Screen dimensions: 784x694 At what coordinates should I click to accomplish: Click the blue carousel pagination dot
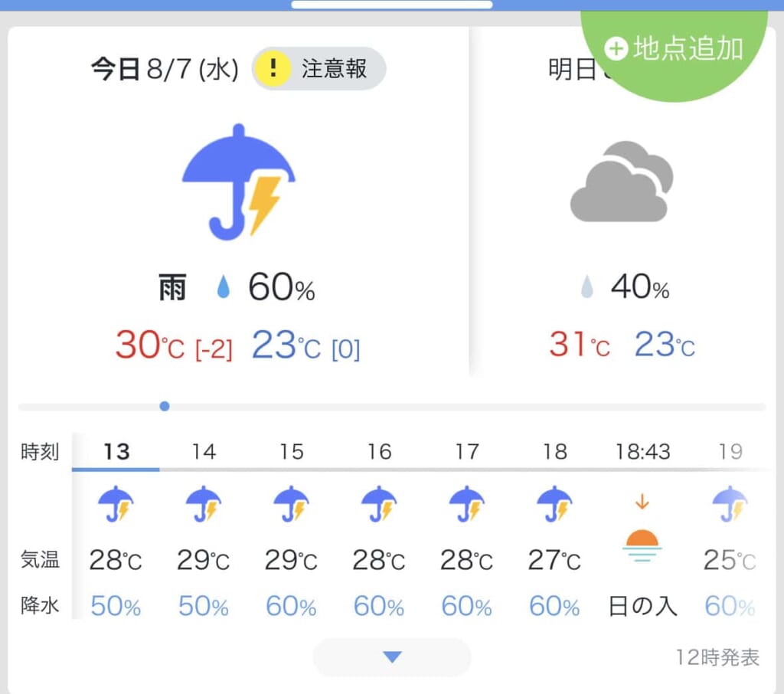tap(164, 406)
